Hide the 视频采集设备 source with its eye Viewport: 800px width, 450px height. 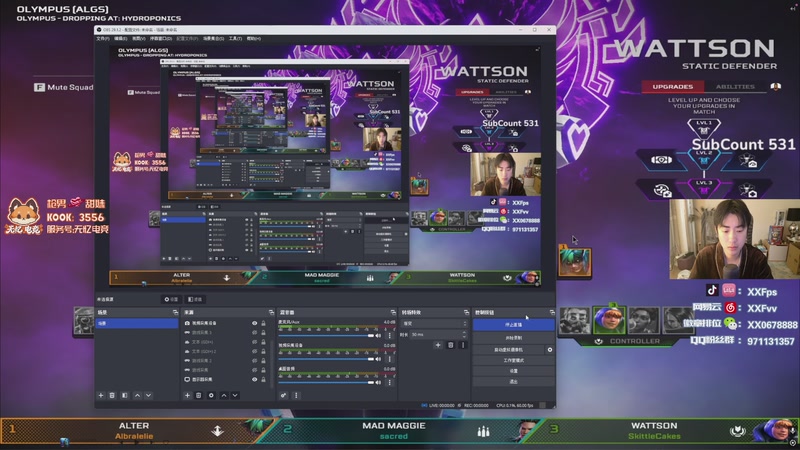coord(254,323)
